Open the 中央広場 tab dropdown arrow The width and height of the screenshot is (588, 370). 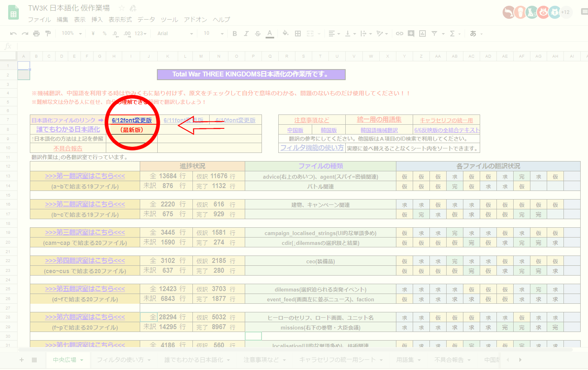click(82, 360)
